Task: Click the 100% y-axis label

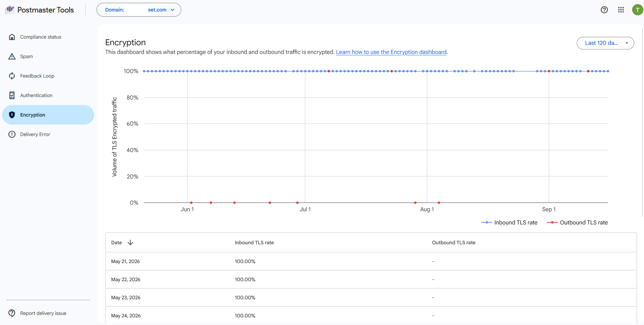Action: 131,71
